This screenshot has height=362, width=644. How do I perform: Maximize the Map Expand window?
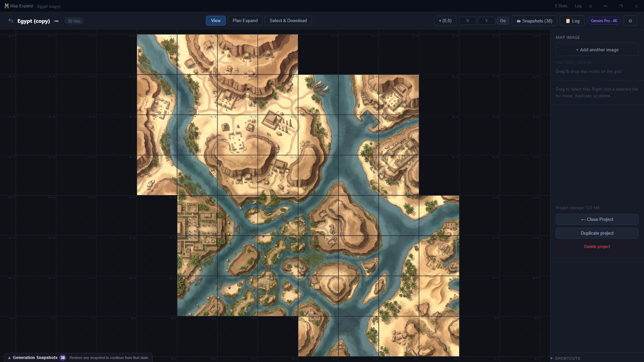[x=621, y=6]
